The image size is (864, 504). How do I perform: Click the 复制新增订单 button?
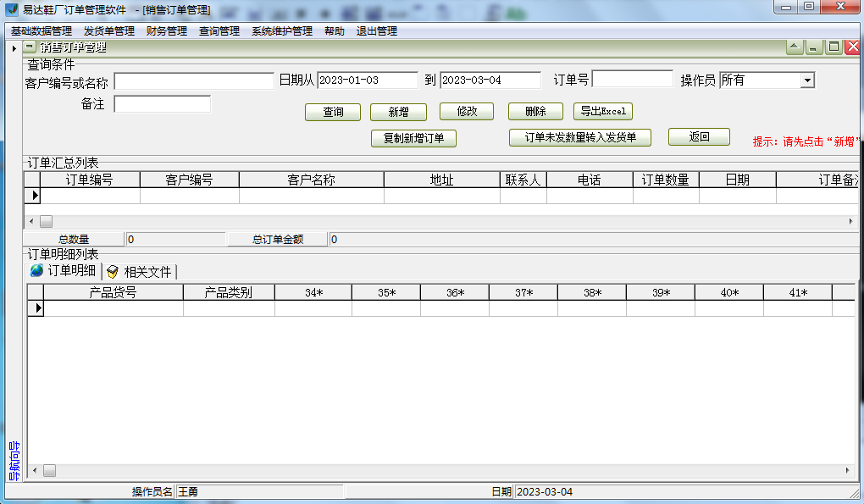[414, 138]
